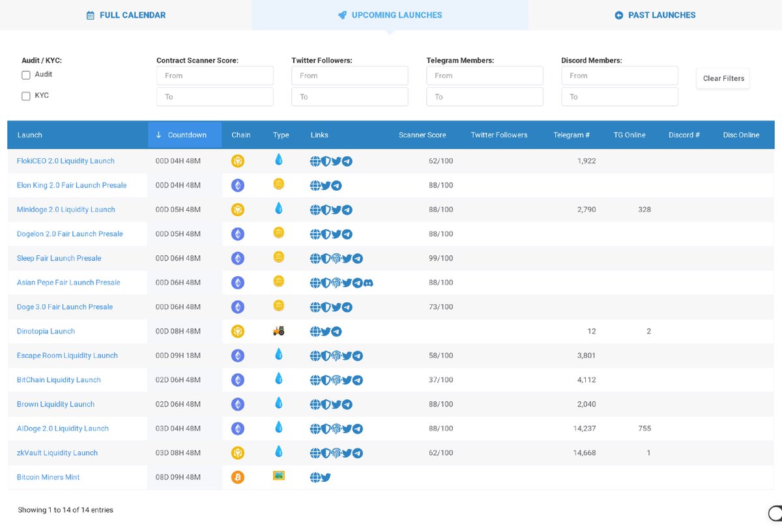Enable the Audit checkbox filter
The image size is (782, 532).
(x=26, y=75)
